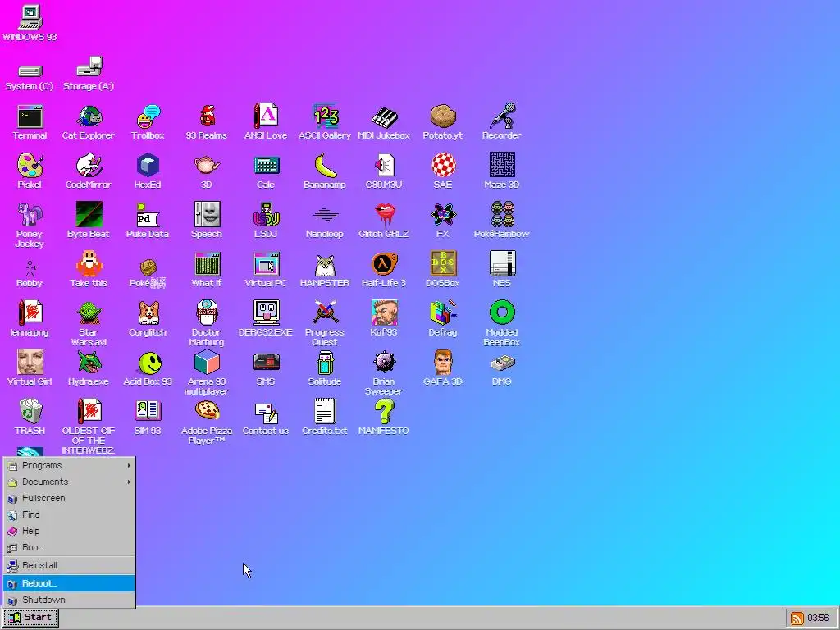Viewport: 840px width, 630px height.
Task: Choose Fullscreen in Start menu
Action: [69, 498]
